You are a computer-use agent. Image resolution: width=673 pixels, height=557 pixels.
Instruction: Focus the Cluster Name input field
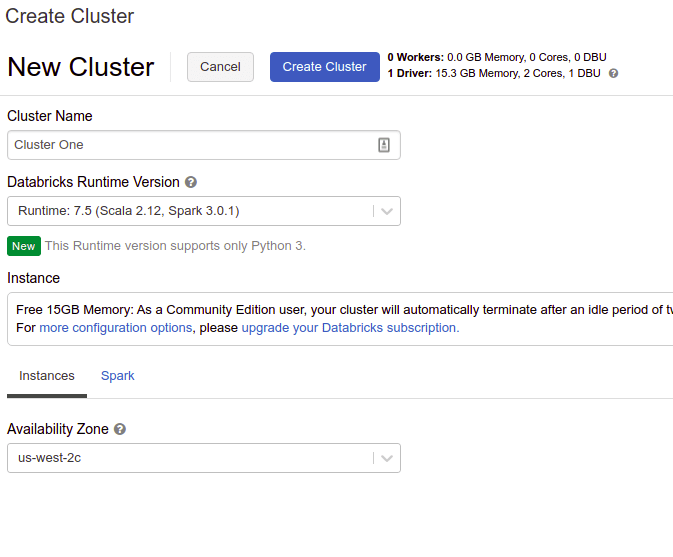click(x=204, y=145)
